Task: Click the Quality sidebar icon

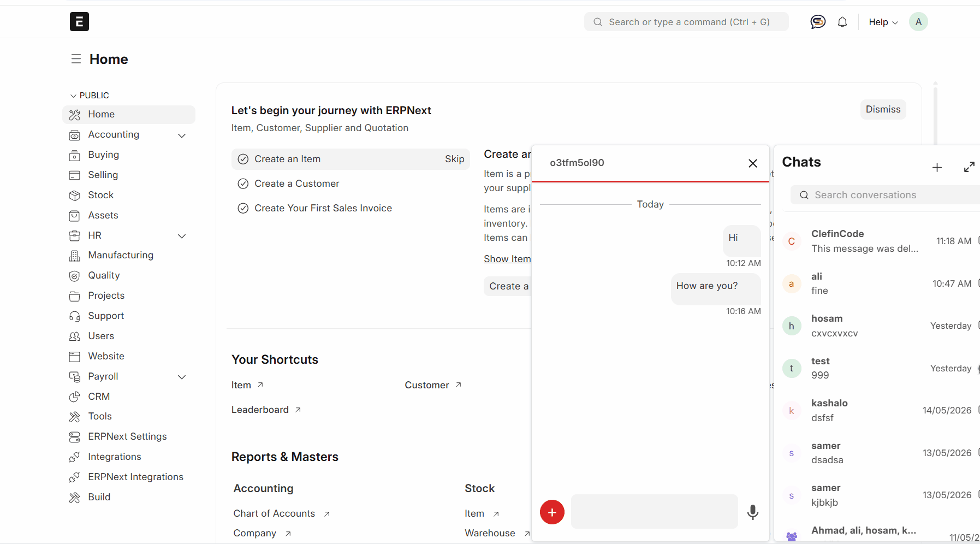Action: tap(75, 276)
